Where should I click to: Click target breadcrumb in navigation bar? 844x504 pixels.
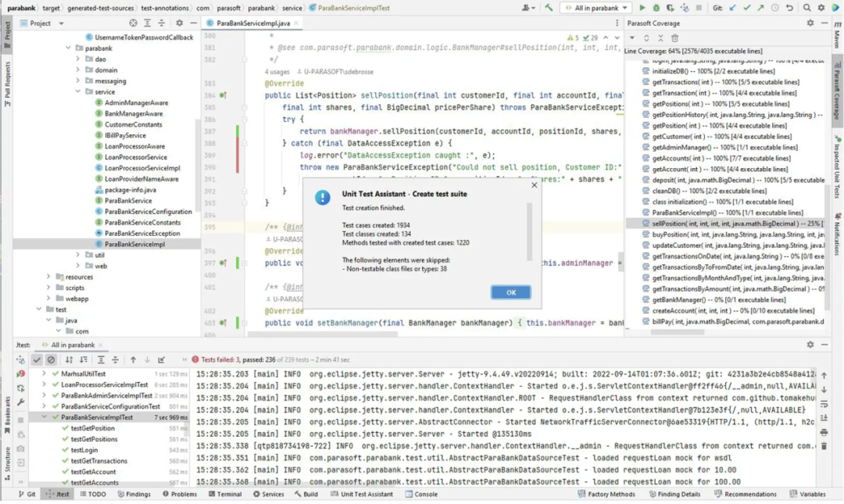pyautogui.click(x=51, y=8)
